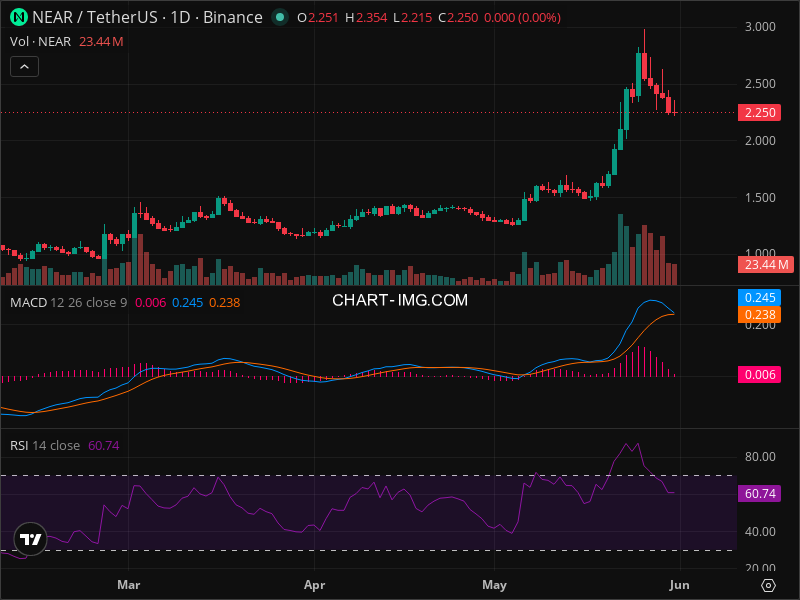Image resolution: width=800 pixels, height=600 pixels.
Task: Click the 3.000 price scale label
Action: tap(760, 27)
